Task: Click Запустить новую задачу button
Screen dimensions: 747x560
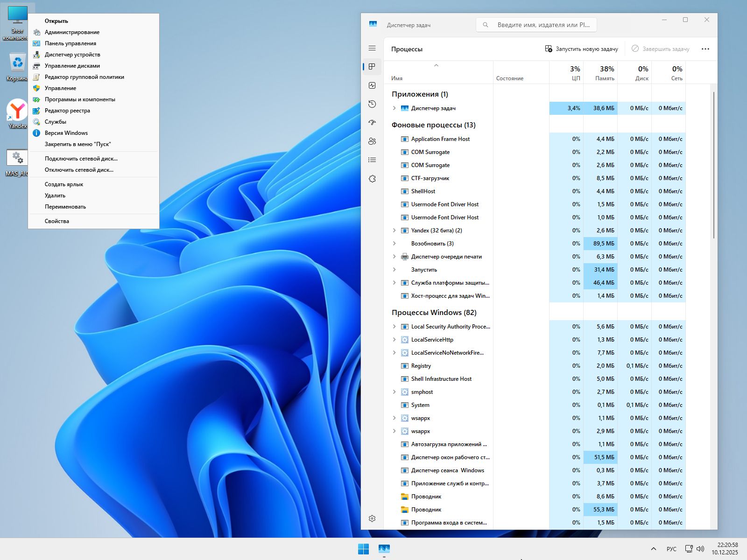Action: click(582, 49)
